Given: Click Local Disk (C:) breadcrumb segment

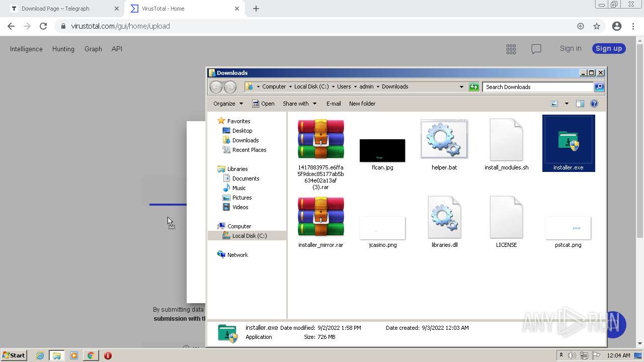Looking at the screenshot, I should [x=311, y=86].
